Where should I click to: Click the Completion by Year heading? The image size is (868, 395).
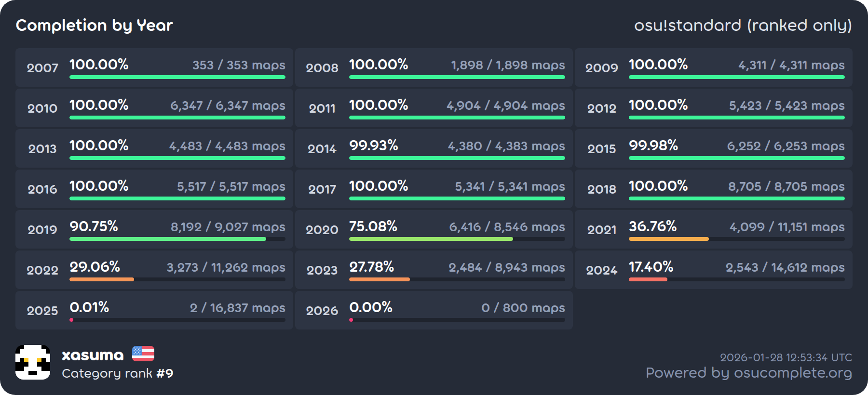[x=94, y=25]
